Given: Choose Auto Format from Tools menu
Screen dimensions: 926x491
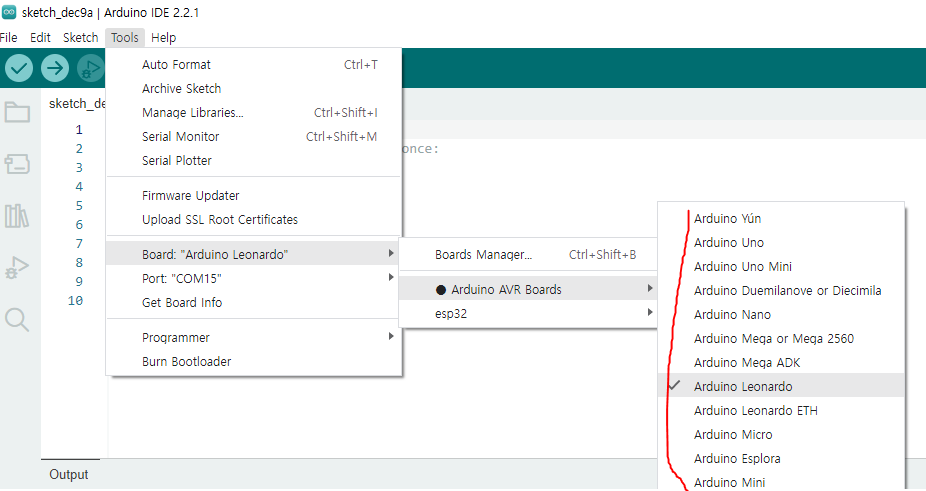Looking at the screenshot, I should click(x=254, y=65).
